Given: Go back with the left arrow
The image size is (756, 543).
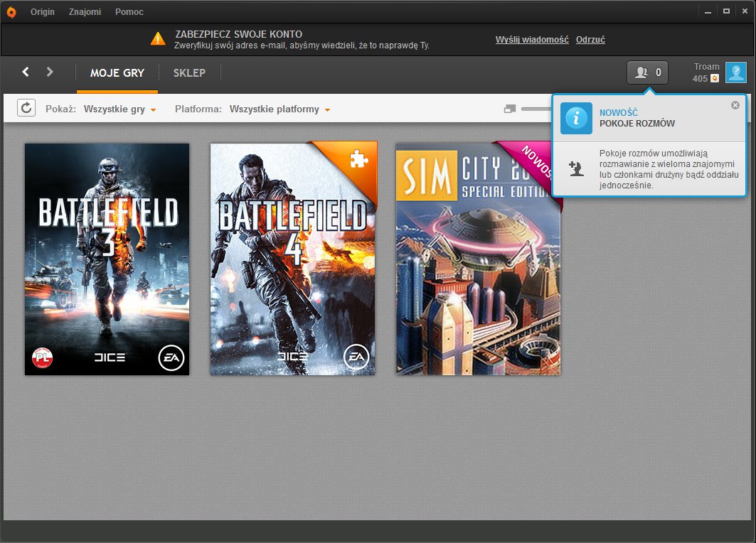Looking at the screenshot, I should [x=26, y=72].
